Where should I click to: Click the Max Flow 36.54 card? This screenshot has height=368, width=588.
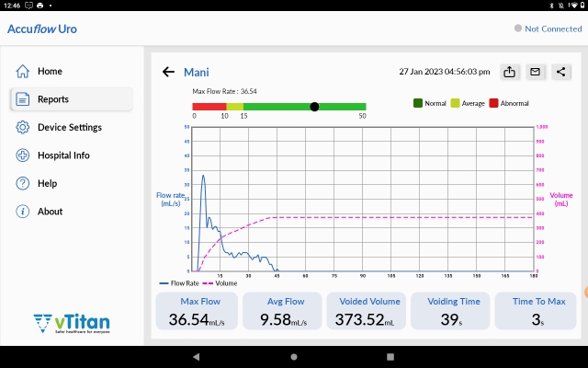[x=197, y=311]
